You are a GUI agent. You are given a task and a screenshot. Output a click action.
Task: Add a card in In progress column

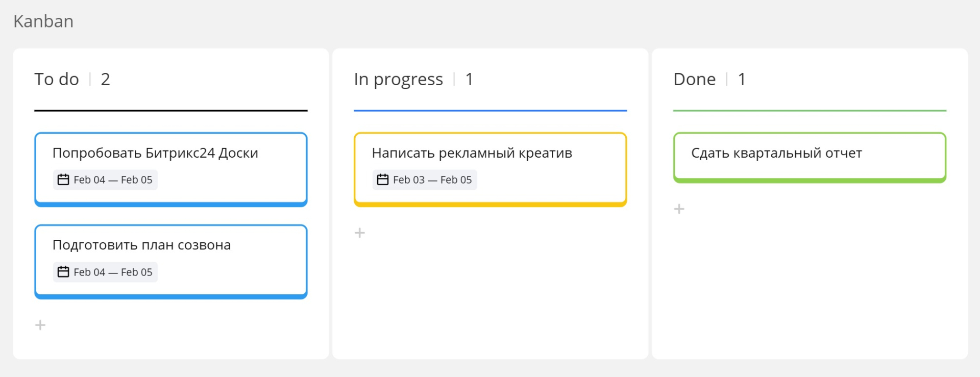click(360, 233)
